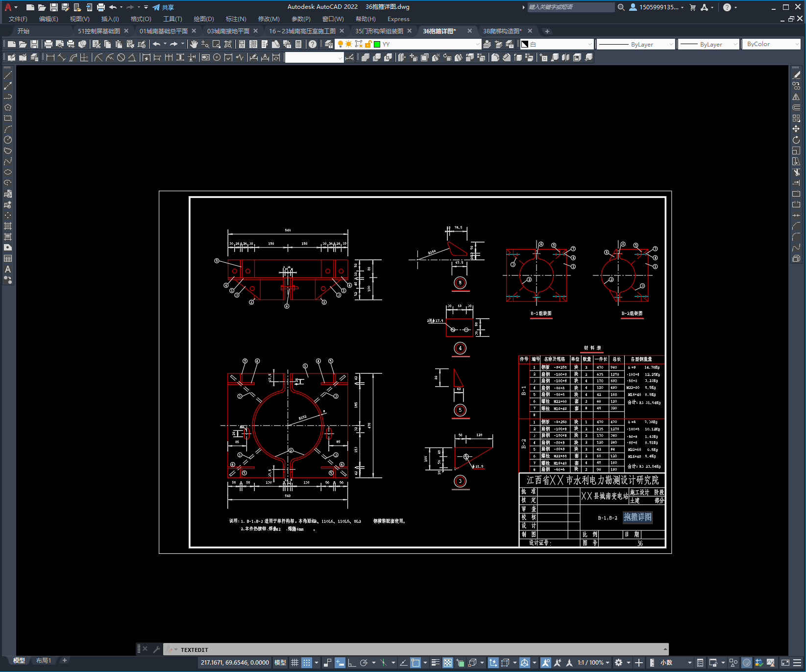Select the Pan (hand) tool
The width and height of the screenshot is (806, 672).
pyautogui.click(x=194, y=44)
